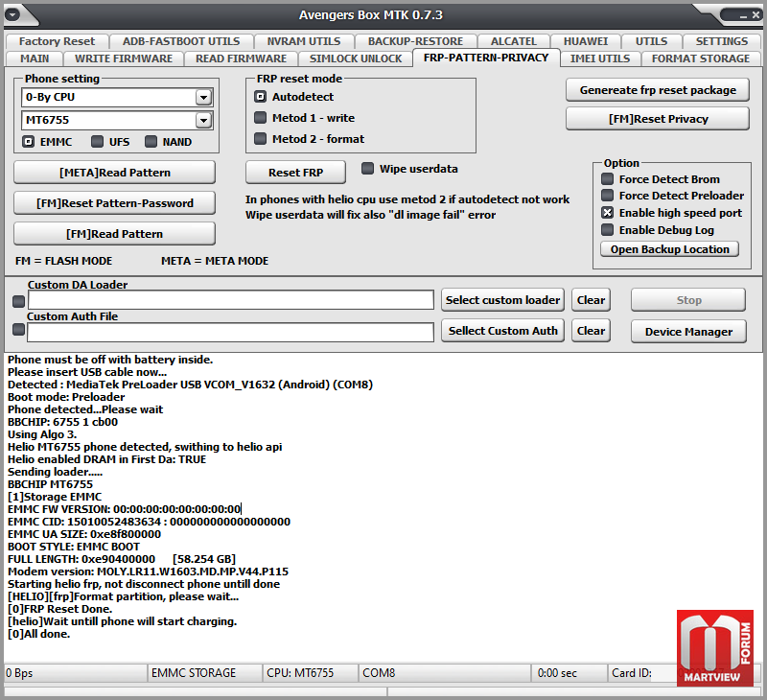Click Open Backup Location button
The height and width of the screenshot is (700, 767).
[669, 249]
